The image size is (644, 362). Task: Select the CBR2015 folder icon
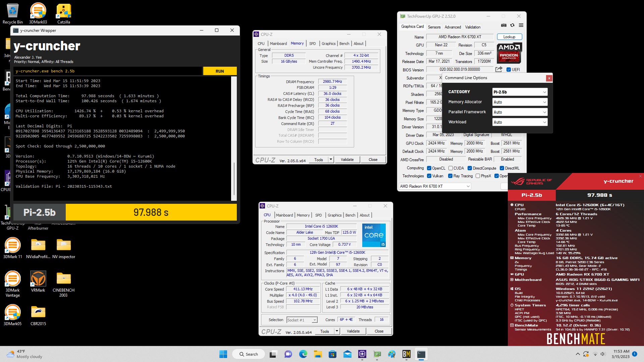[x=38, y=315]
